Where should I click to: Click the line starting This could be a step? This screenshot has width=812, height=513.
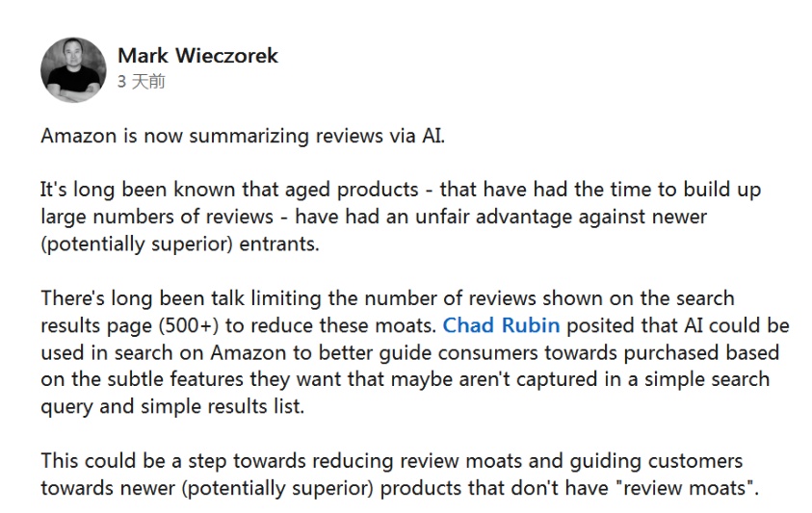click(x=392, y=461)
